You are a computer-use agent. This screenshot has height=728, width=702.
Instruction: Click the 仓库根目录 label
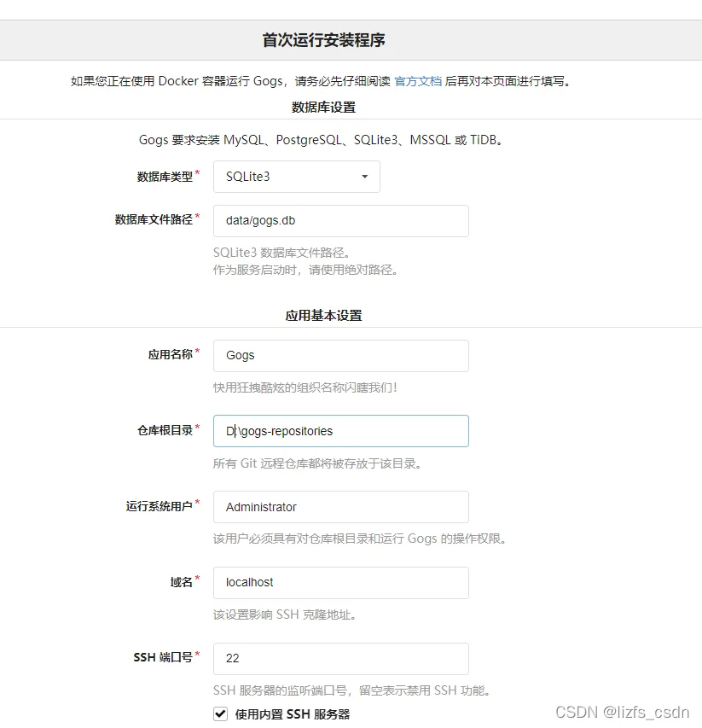(x=165, y=430)
